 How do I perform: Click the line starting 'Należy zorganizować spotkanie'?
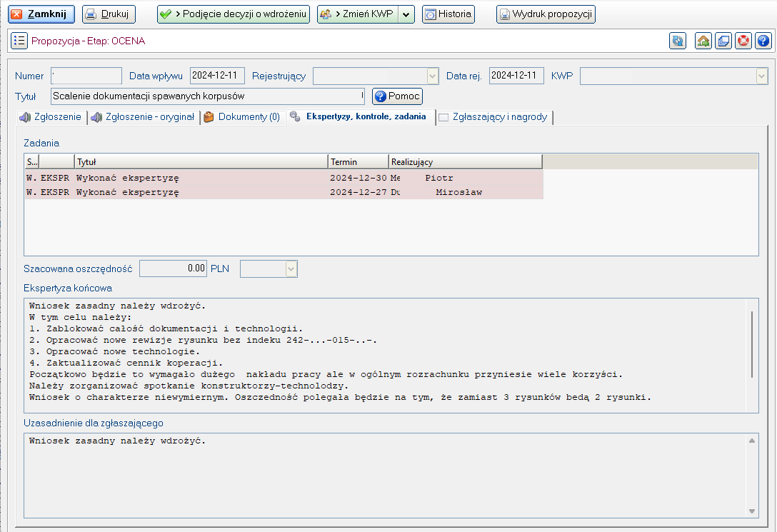[189, 386]
